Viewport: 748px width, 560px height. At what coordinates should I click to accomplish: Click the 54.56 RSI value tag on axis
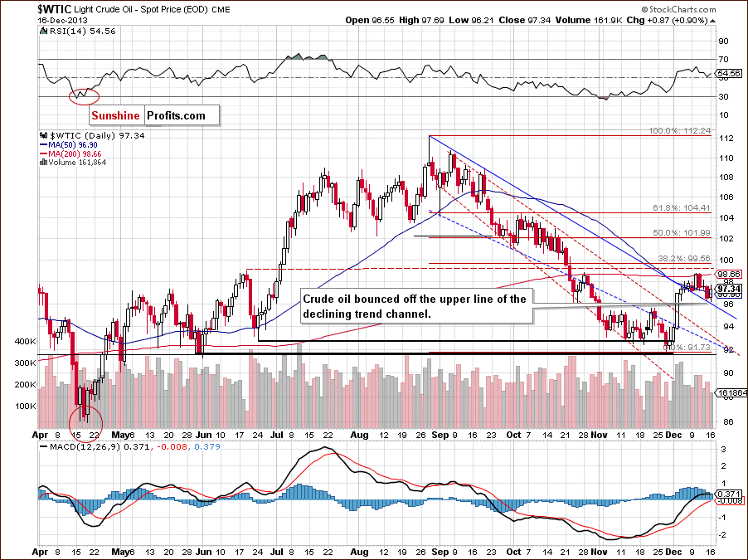730,74
